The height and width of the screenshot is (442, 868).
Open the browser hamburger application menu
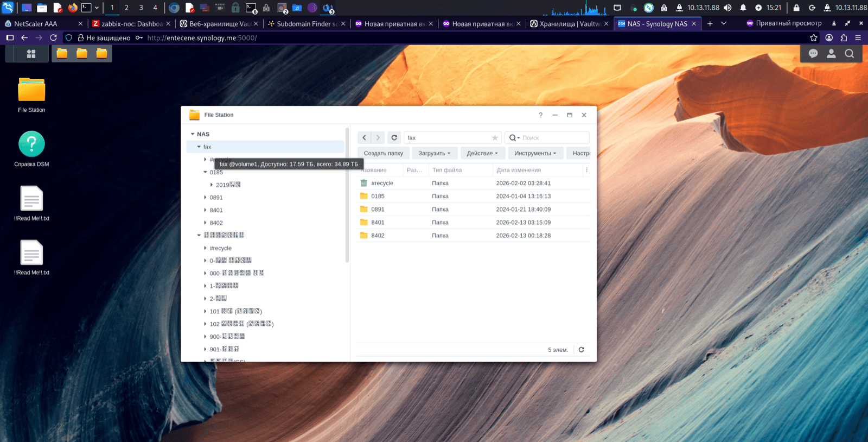858,37
